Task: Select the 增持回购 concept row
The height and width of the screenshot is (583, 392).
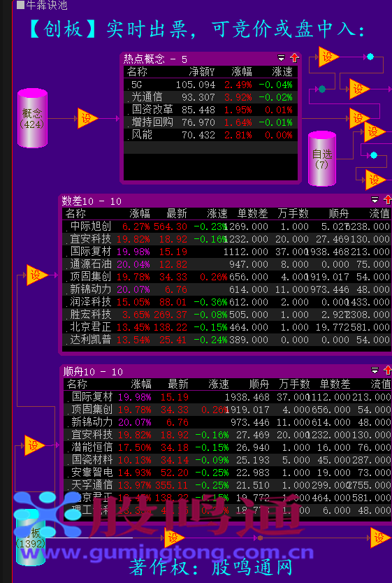Action: [211, 122]
